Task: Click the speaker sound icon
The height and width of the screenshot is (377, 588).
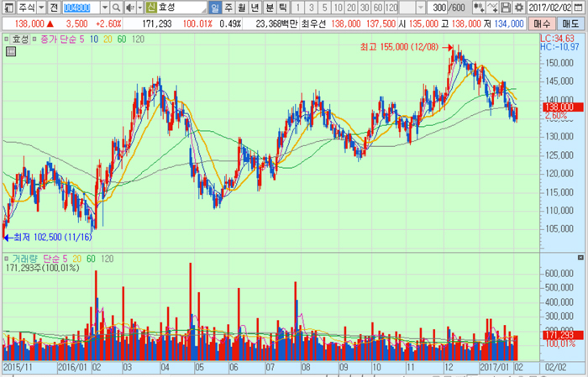Action: coord(130,7)
